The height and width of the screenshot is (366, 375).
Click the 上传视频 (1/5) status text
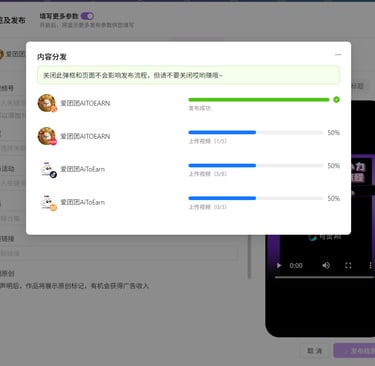207,141
